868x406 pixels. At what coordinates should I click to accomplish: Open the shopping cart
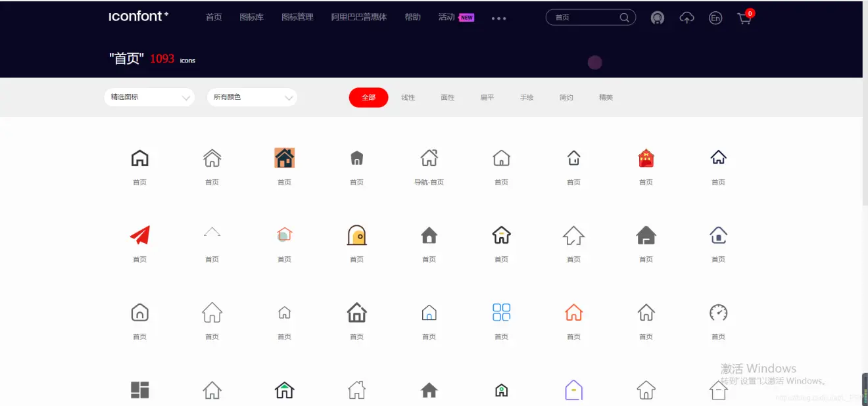745,17
